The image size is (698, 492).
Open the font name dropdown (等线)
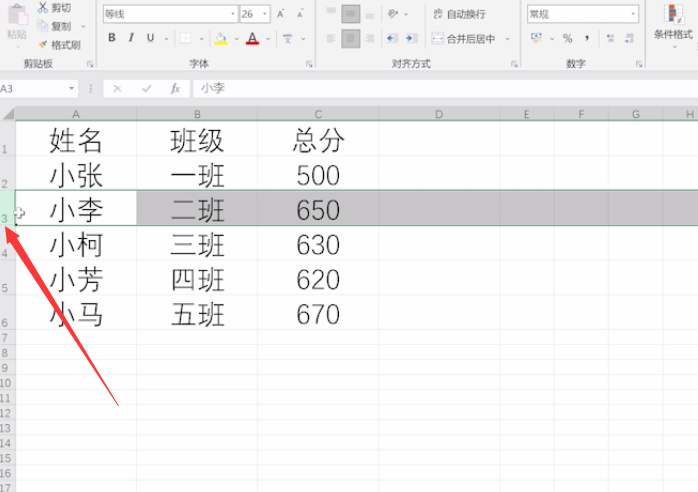pos(168,15)
